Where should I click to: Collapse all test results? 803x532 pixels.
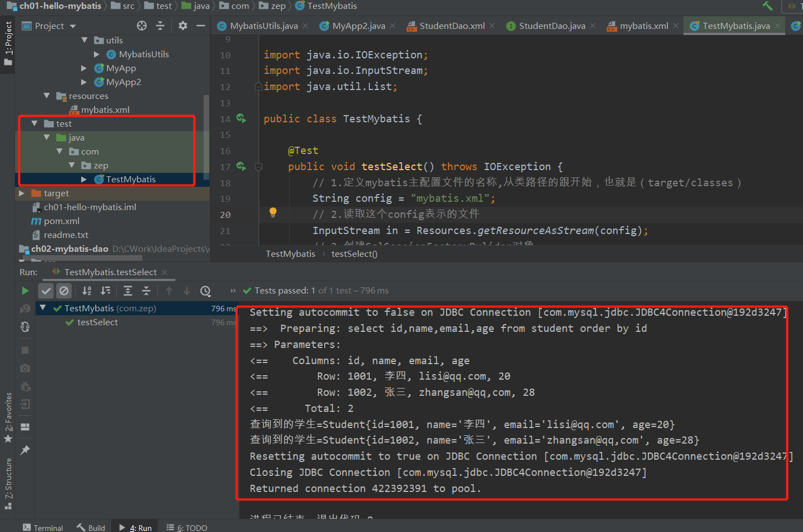click(x=146, y=290)
